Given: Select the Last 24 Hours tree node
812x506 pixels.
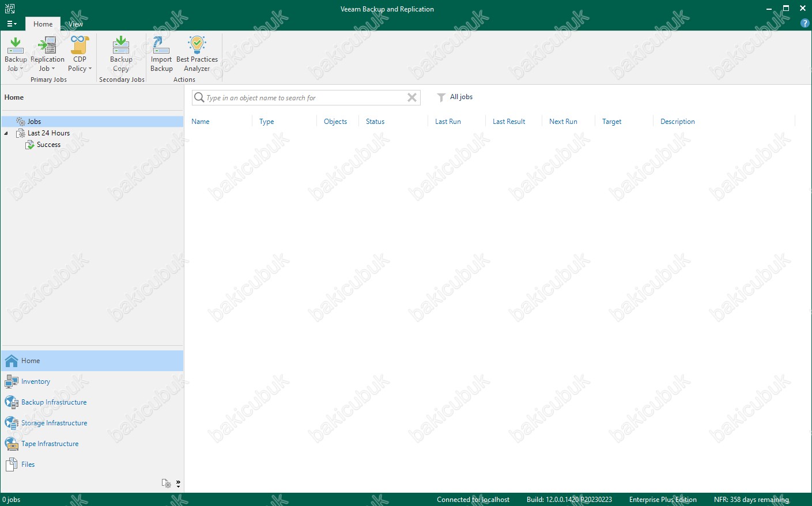Looking at the screenshot, I should pyautogui.click(x=48, y=133).
